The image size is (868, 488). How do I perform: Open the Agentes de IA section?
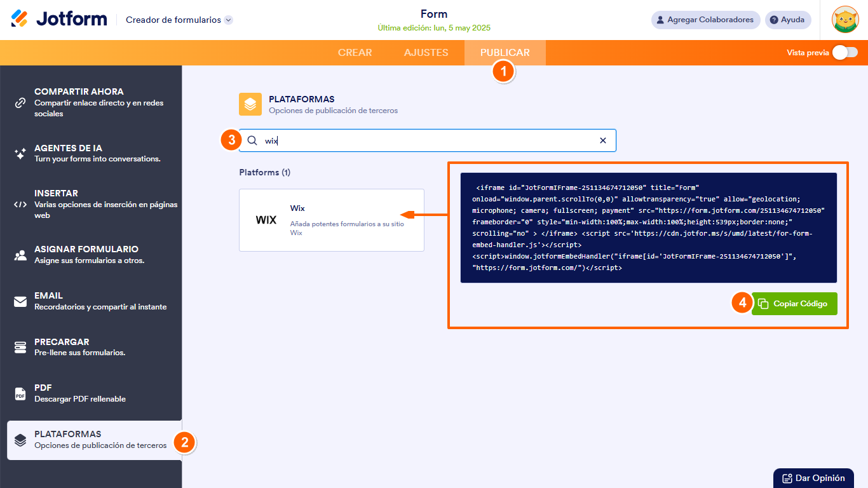tap(91, 153)
